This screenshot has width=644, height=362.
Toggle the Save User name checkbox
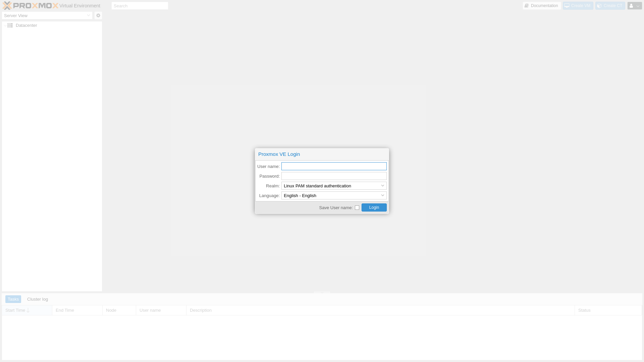click(357, 208)
